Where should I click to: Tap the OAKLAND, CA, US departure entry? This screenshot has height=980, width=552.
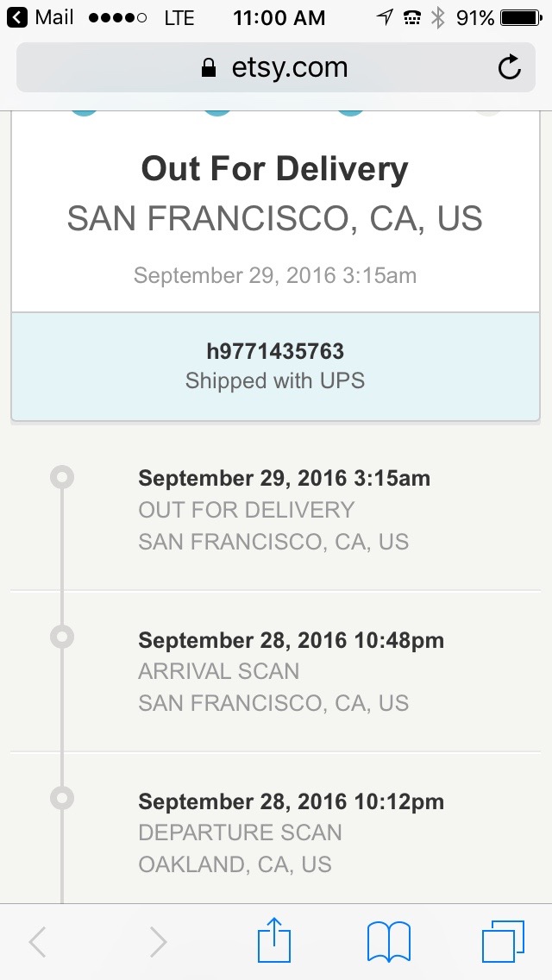[235, 864]
